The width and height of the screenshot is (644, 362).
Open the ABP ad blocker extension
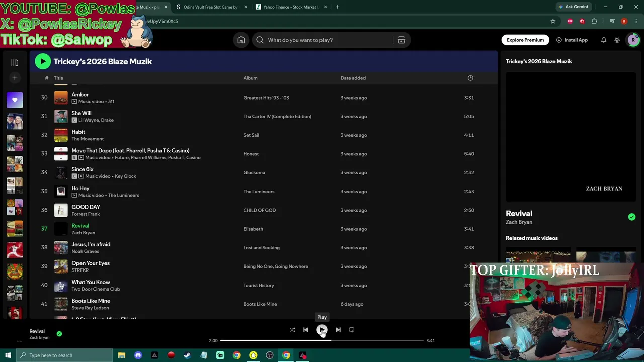click(x=570, y=21)
